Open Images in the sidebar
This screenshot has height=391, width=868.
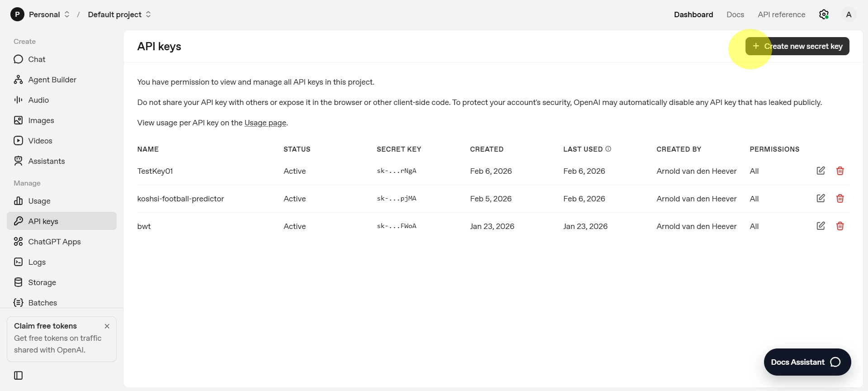[x=61, y=120]
